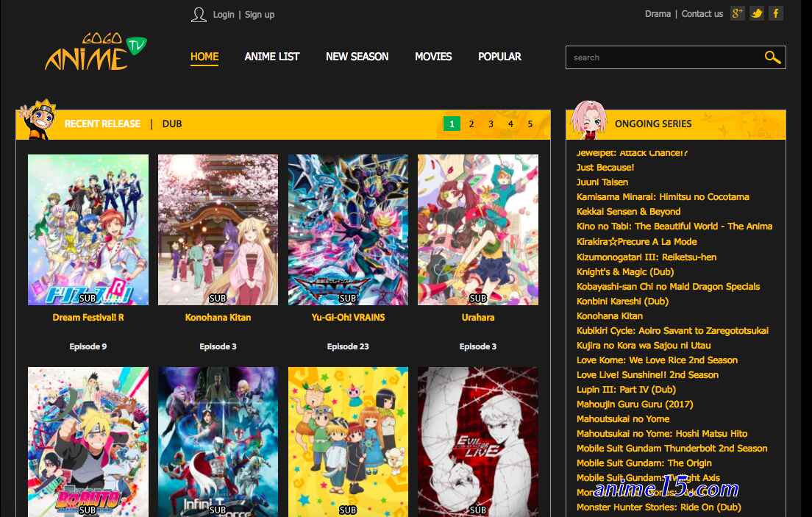This screenshot has height=517, width=812.
Task: Open Kamisama Minarai: Himitsu no Cocotama
Action: pyautogui.click(x=663, y=196)
